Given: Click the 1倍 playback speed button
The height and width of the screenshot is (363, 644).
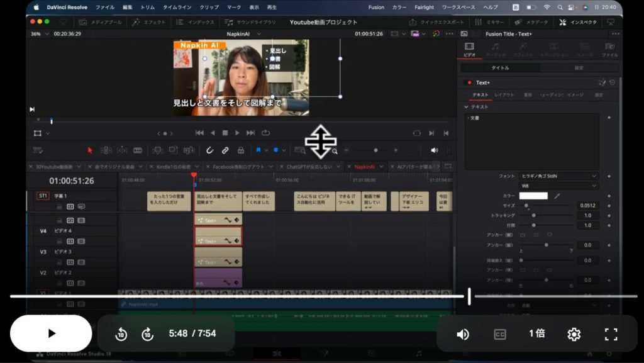Looking at the screenshot, I should coord(536,333).
